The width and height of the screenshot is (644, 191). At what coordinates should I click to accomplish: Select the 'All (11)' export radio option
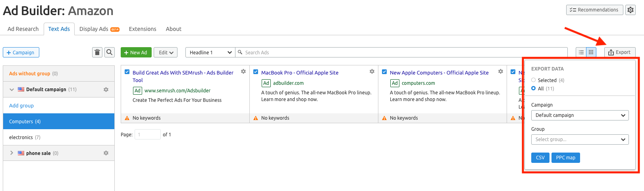(x=534, y=88)
